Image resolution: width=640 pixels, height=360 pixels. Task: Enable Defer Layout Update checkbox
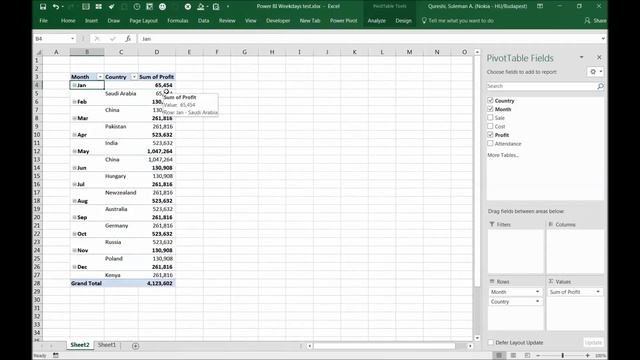point(491,342)
